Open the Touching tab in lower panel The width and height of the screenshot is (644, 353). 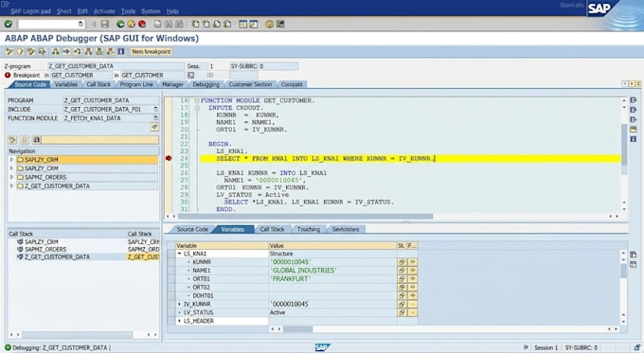pos(309,229)
